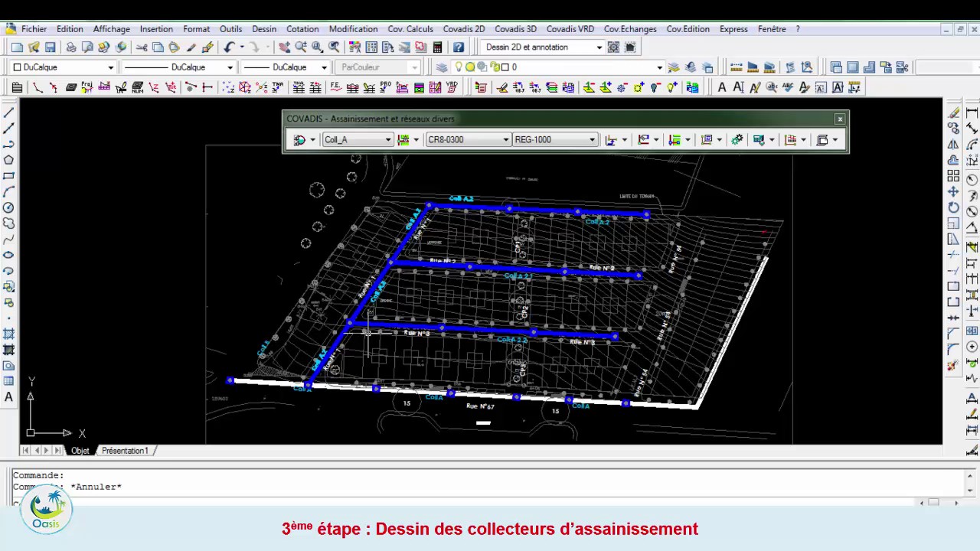Click the Match Properties brush icon
Screen dimensions: 980x551
pos(207,47)
